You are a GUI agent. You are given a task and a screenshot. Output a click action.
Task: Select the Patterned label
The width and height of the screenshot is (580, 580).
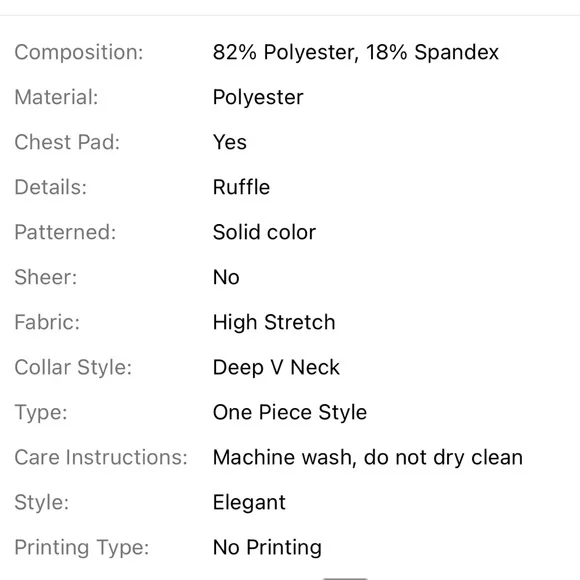click(65, 232)
